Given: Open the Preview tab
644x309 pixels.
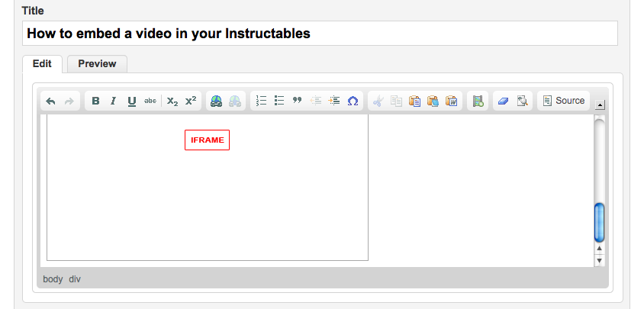Looking at the screenshot, I should [x=97, y=63].
